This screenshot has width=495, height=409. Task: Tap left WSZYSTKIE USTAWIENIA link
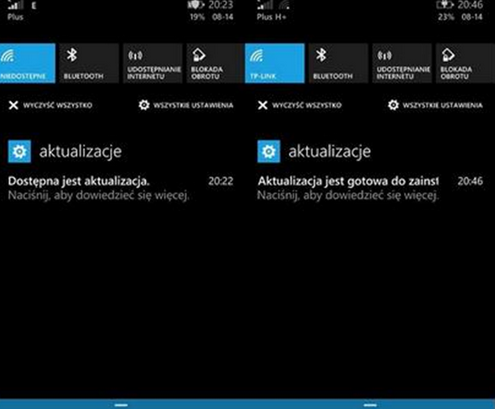click(193, 105)
